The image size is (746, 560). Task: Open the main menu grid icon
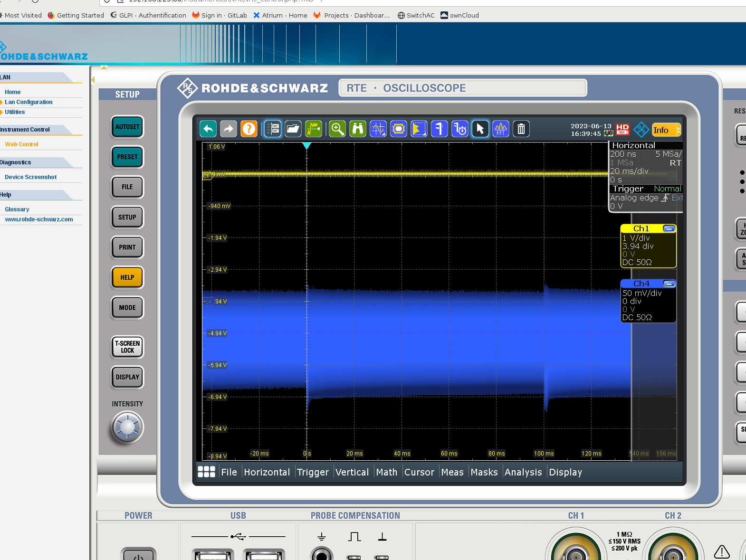tap(207, 472)
